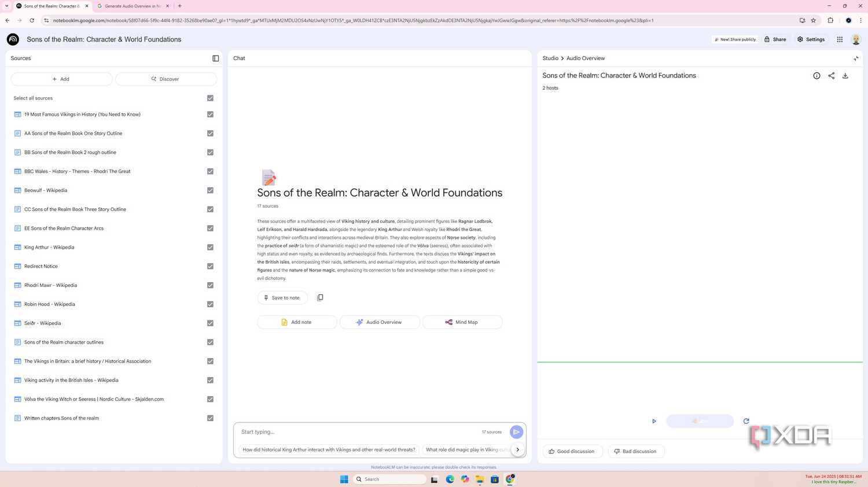Rate as Bad discussion
868x487 pixels.
tap(636, 451)
